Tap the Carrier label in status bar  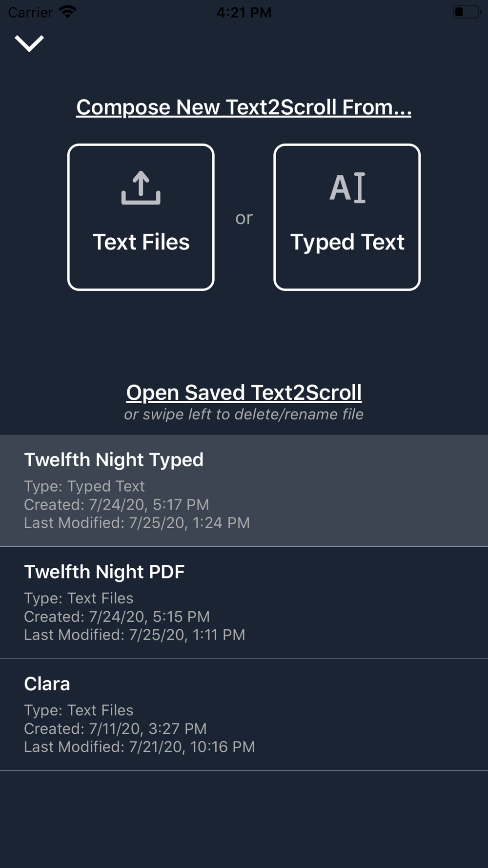pos(30,12)
